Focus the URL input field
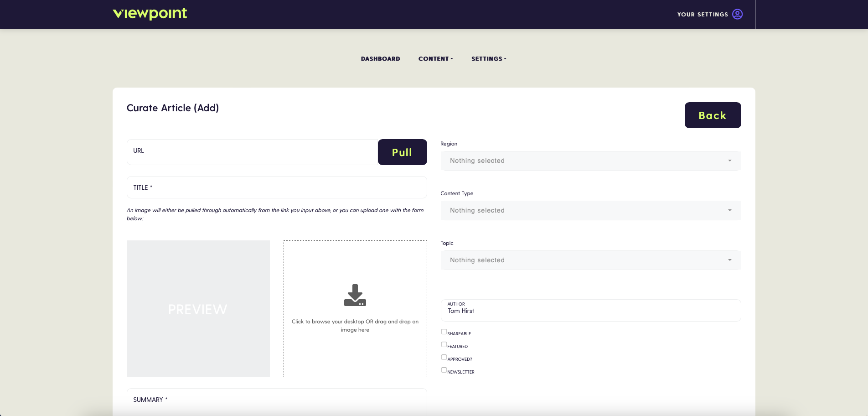The height and width of the screenshot is (416, 868). tap(253, 152)
